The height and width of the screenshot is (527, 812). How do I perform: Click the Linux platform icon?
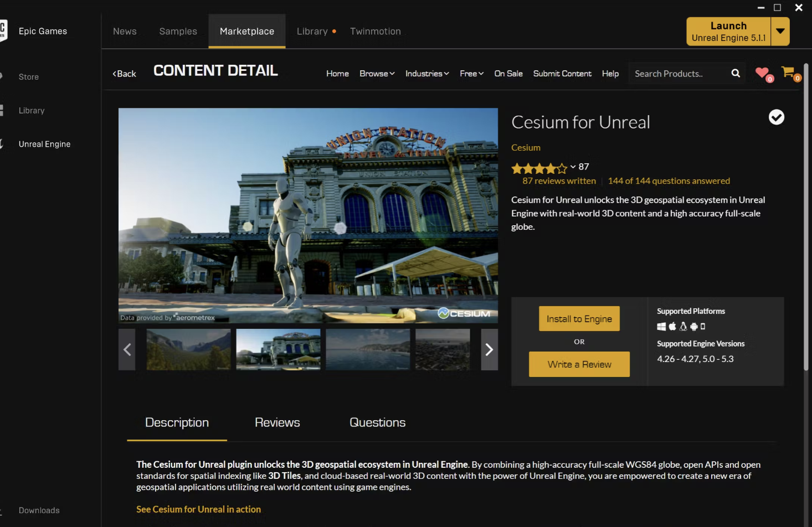coord(683,326)
